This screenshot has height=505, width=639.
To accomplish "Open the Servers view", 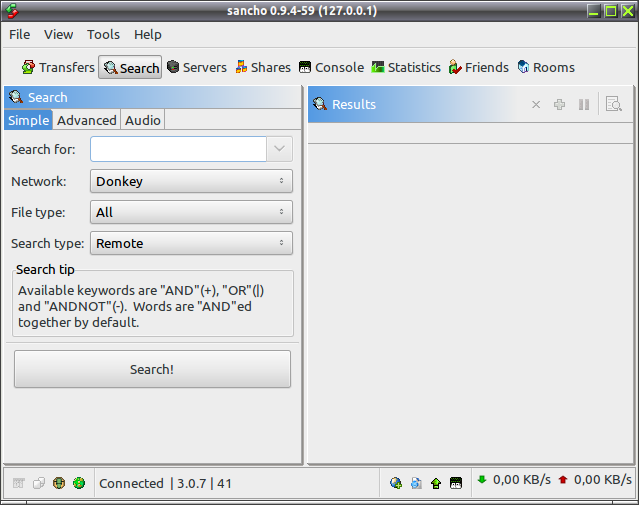I will (x=197, y=67).
